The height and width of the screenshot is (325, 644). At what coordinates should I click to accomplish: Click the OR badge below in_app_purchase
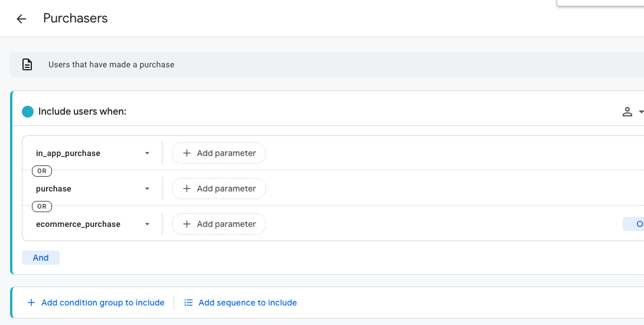point(42,171)
